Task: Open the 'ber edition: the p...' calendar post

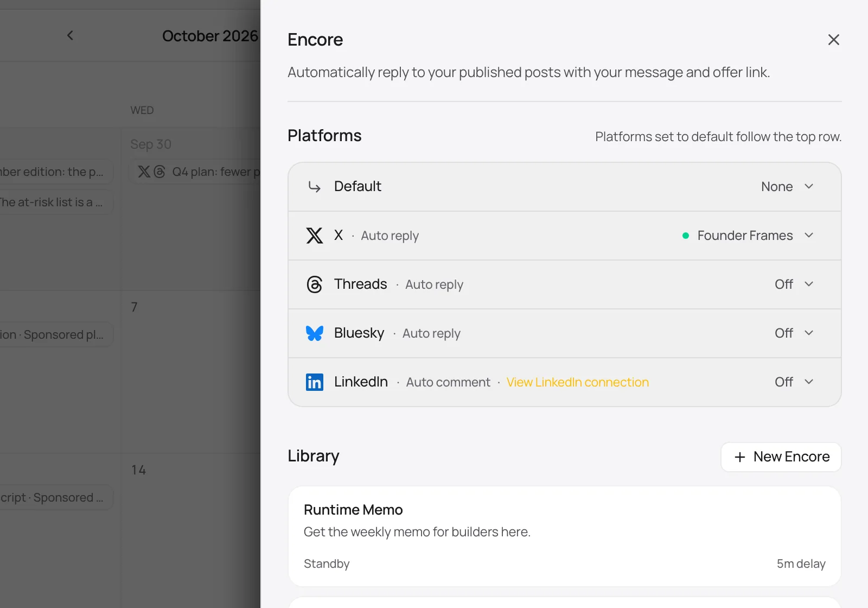Action: (56, 172)
